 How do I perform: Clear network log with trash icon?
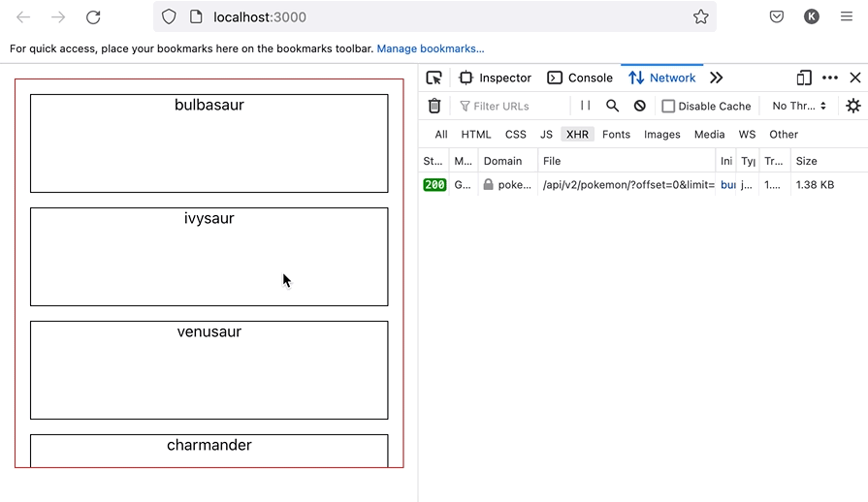point(434,106)
